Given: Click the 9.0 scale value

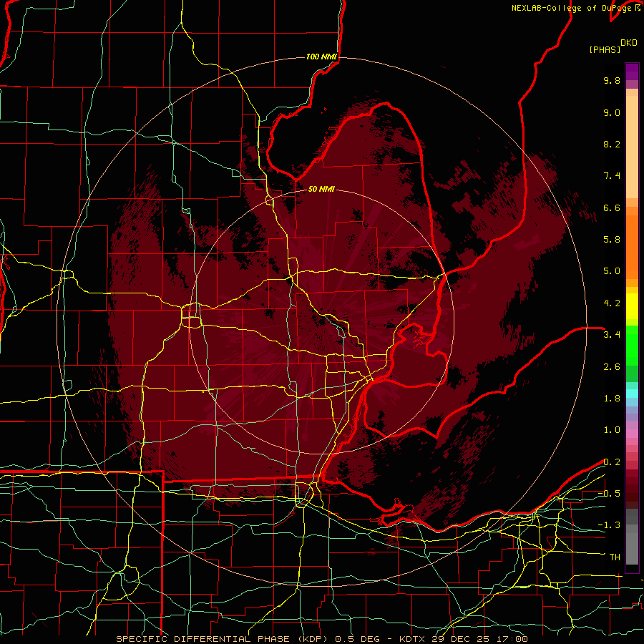Looking at the screenshot, I should [612, 112].
